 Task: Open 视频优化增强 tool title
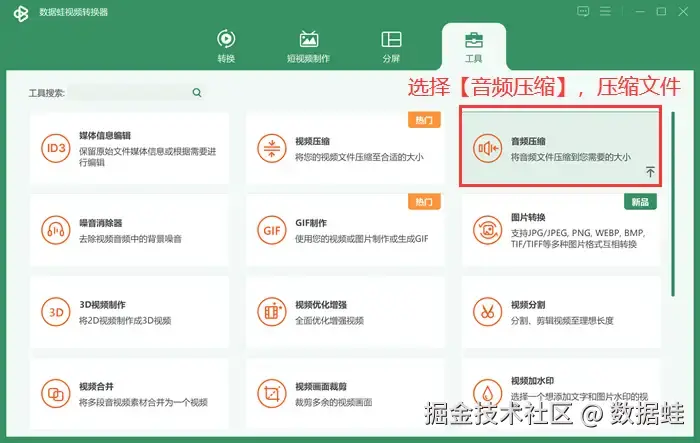coord(321,305)
